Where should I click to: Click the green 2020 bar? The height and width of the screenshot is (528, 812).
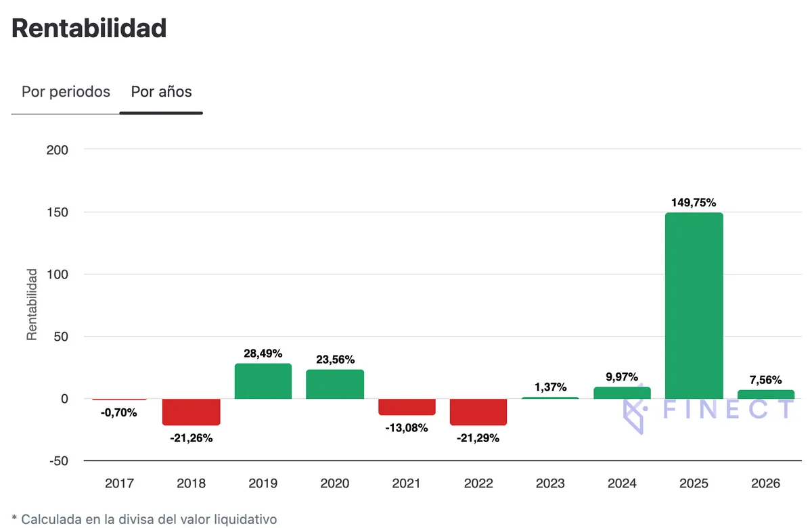pyautogui.click(x=335, y=384)
